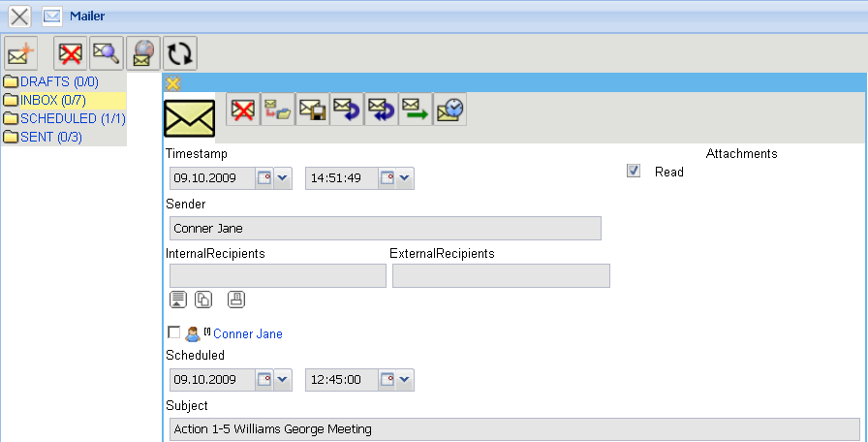The width and height of the screenshot is (868, 442).
Task: Open the Timestamp date dropdown arrow
Action: 283,178
